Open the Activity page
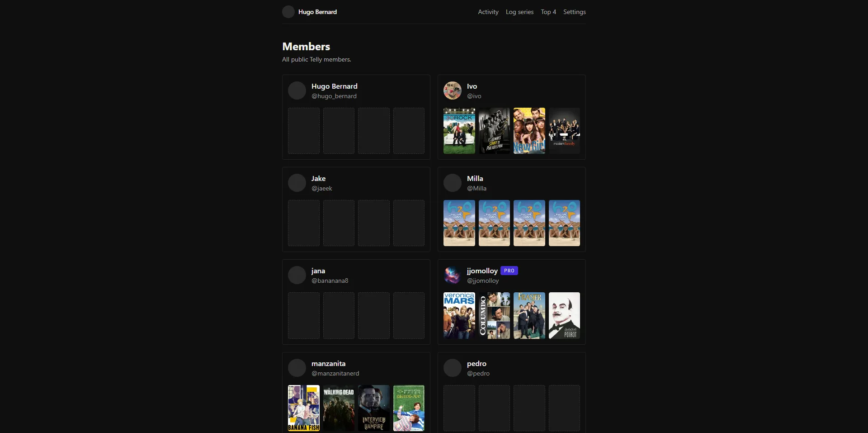 tap(488, 12)
